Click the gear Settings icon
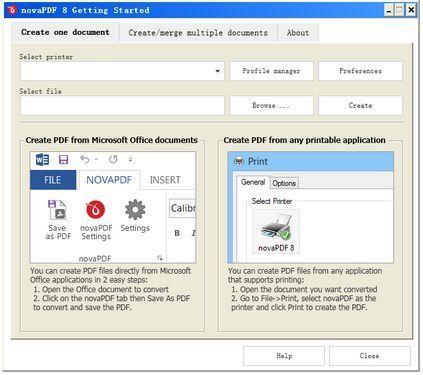This screenshot has width=423, height=375. tap(135, 210)
